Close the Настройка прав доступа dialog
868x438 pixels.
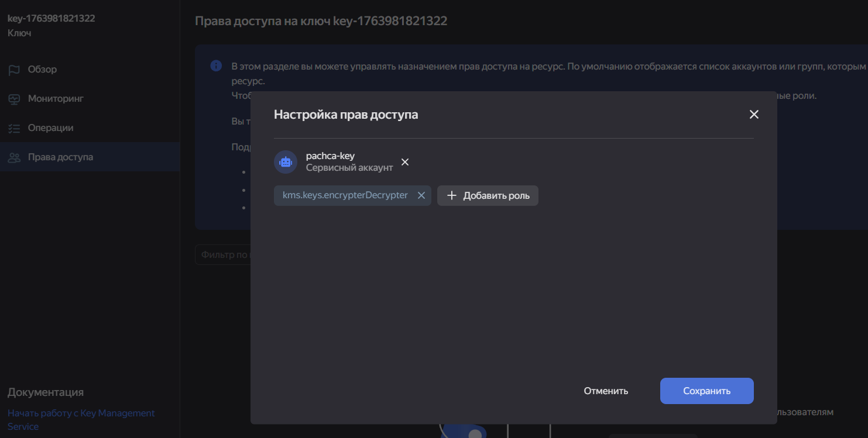(754, 115)
